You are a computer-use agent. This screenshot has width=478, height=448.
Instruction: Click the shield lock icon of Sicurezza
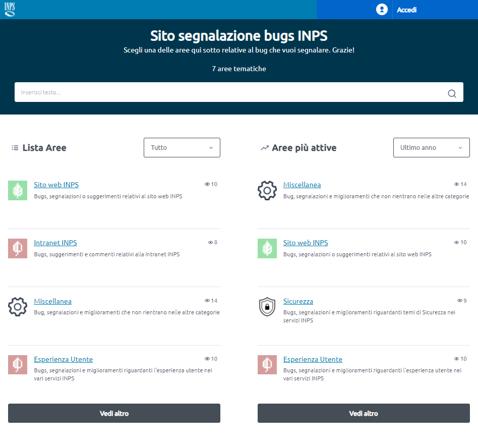pos(267,307)
